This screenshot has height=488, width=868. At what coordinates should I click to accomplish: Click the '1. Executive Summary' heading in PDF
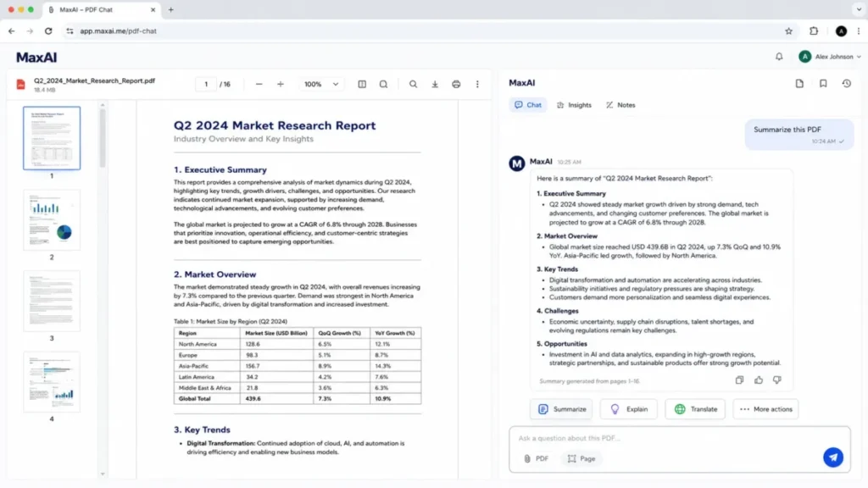click(220, 169)
